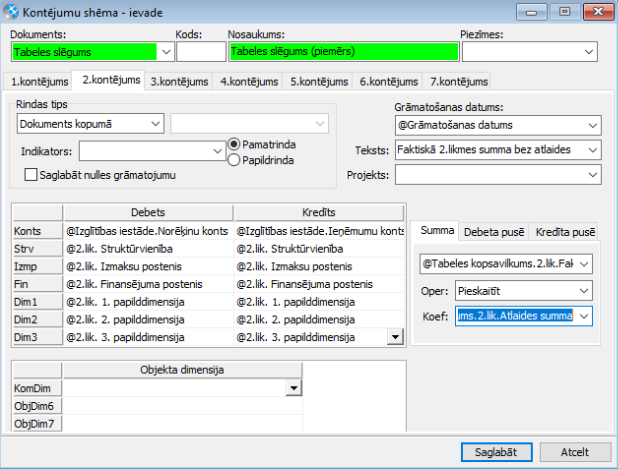Image resolution: width=618 pixels, height=469 pixels.
Task: Select the Konts row header
Action: coord(37,231)
